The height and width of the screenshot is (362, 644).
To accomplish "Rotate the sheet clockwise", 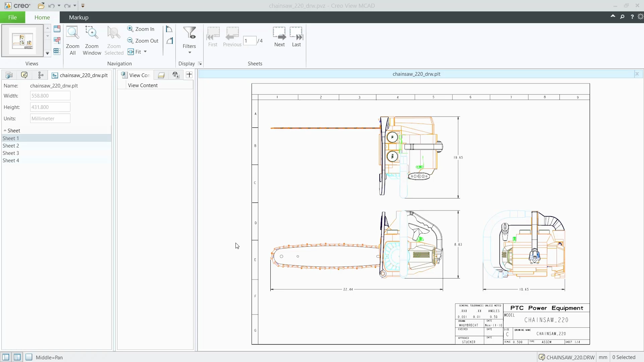I will [x=169, y=41].
